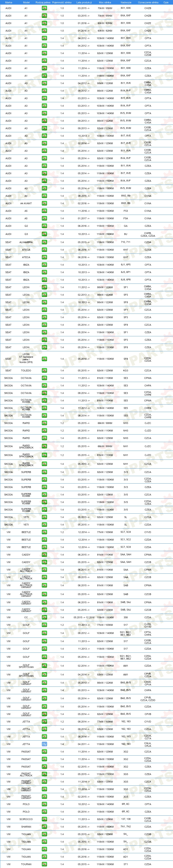Click the 'Marka' column header
173x868 pixels.
[x=8, y=2]
